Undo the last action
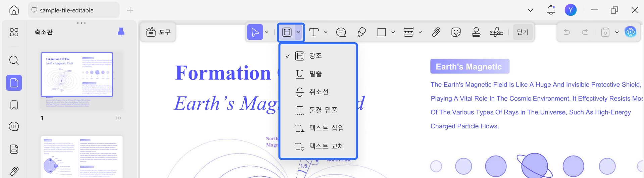Image resolution: width=644 pixels, height=178 pixels. point(567,32)
